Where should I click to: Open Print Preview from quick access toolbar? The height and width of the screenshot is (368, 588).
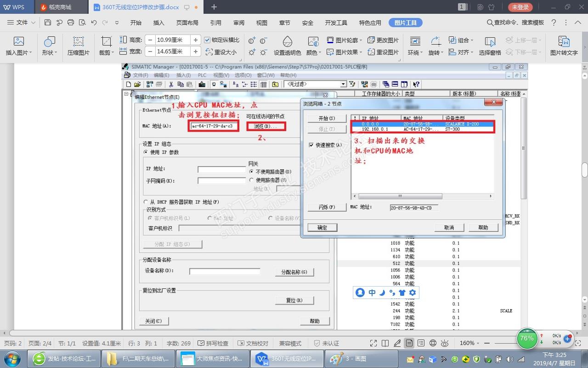click(x=82, y=23)
